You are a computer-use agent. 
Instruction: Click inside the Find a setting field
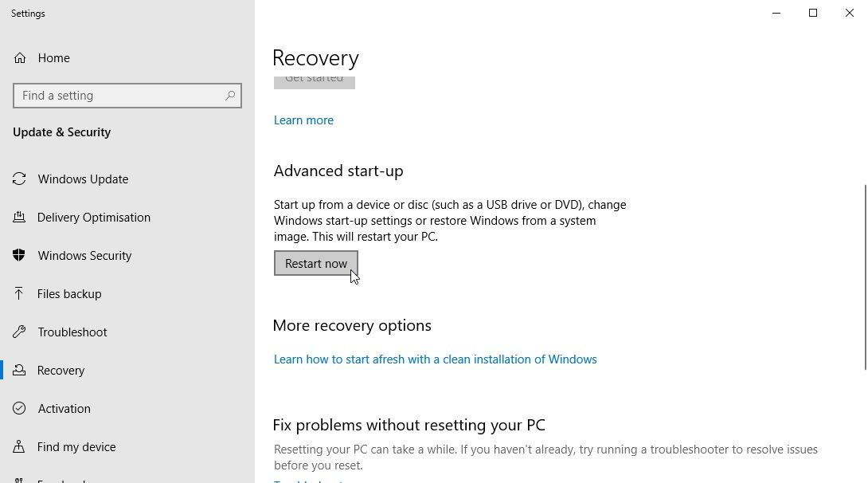pos(119,95)
